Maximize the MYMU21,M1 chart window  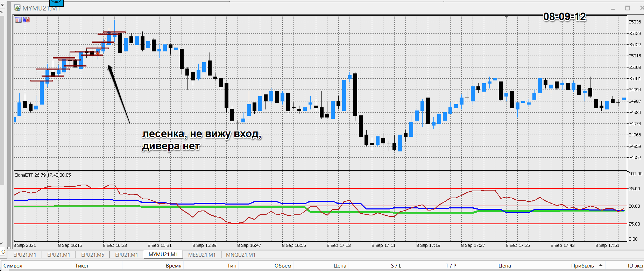tap(628, 8)
